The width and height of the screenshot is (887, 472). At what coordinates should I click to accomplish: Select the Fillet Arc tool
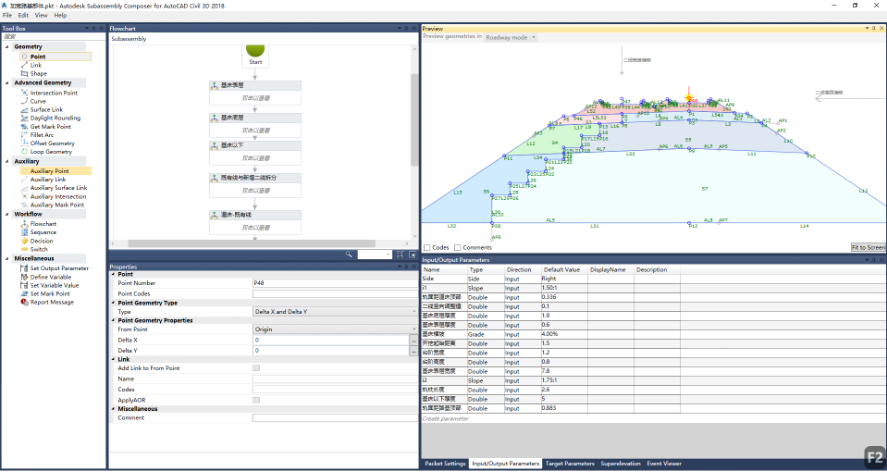coord(42,135)
